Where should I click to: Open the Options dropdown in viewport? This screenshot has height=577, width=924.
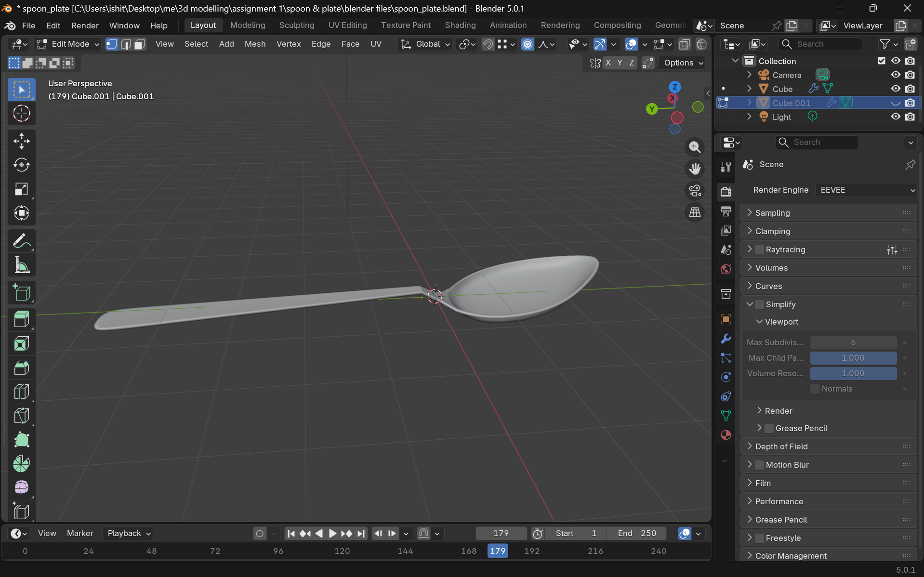[684, 63]
